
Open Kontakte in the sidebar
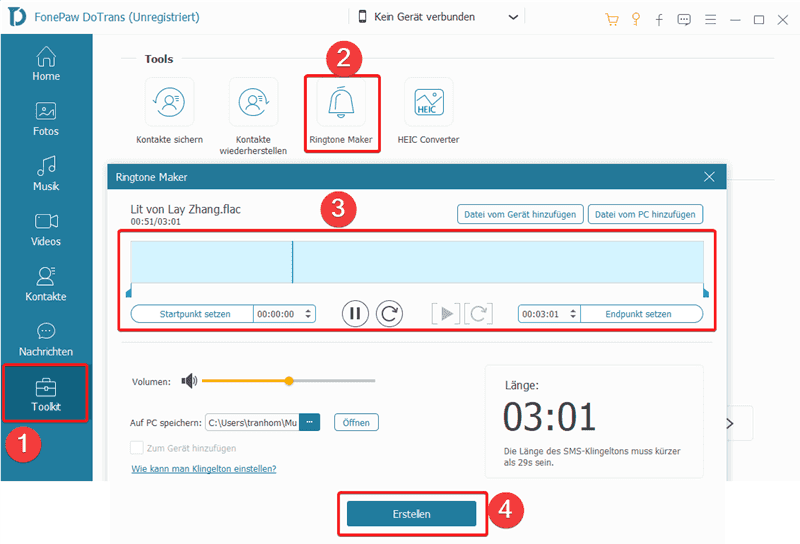(46, 284)
